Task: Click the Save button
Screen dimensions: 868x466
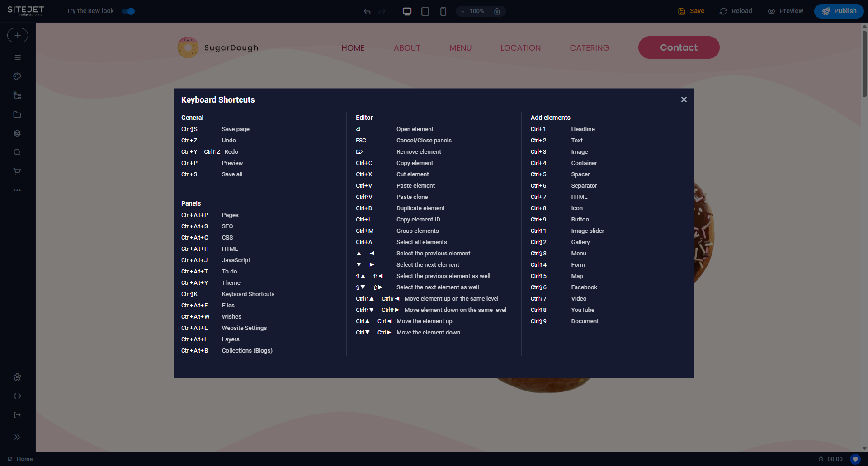Action: (x=691, y=11)
